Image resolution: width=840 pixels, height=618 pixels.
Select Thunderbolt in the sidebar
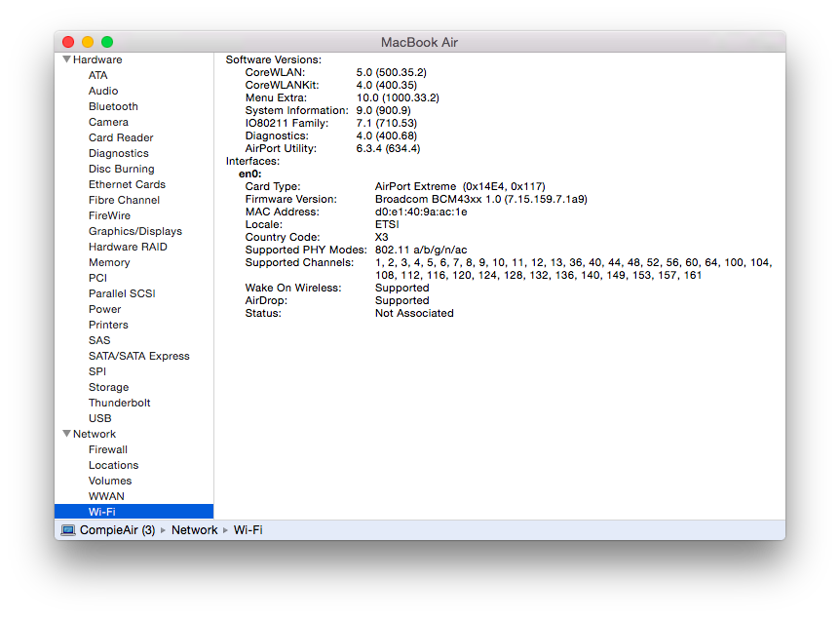tap(120, 403)
